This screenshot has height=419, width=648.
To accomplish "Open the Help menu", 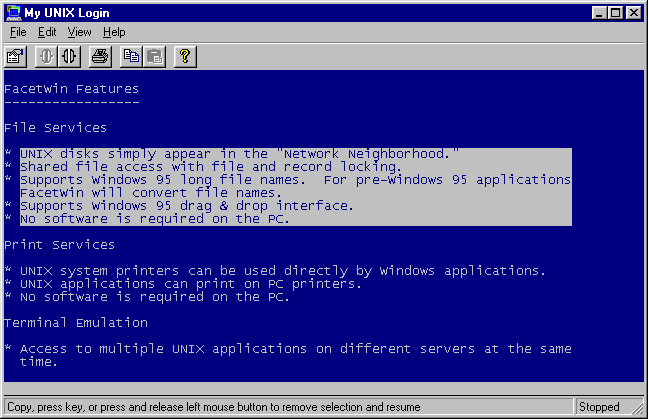I will tap(114, 32).
